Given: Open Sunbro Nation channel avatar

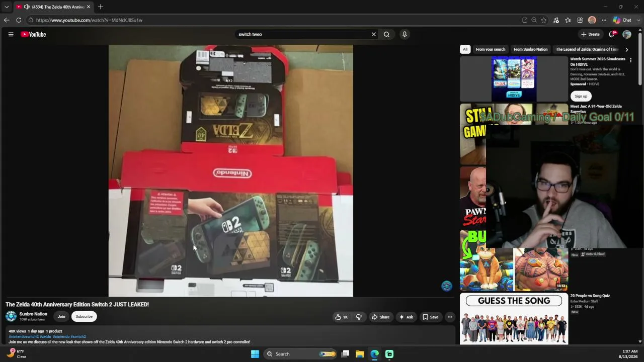Looking at the screenshot, I should click(11, 316).
